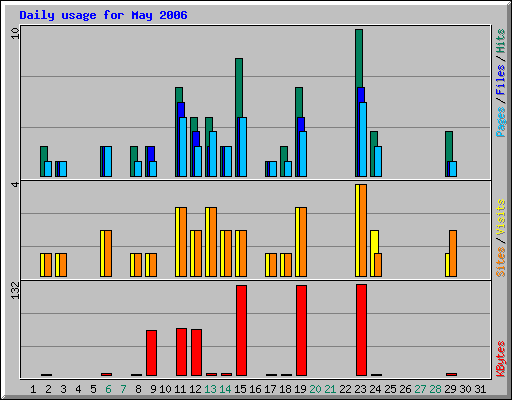Select green weekend day "6" label
This screenshot has height=400, width=512.
click(x=108, y=389)
